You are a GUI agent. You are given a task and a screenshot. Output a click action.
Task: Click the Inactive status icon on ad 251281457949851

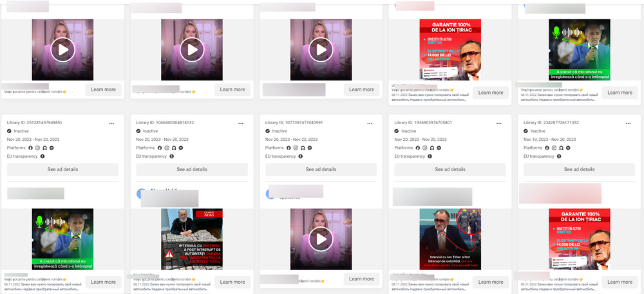coord(9,131)
